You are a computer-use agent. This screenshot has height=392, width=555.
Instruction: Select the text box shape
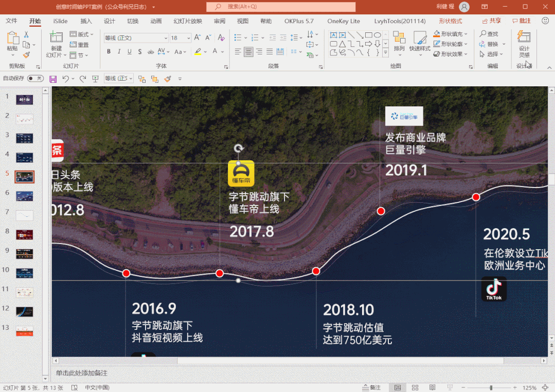coord(333,35)
